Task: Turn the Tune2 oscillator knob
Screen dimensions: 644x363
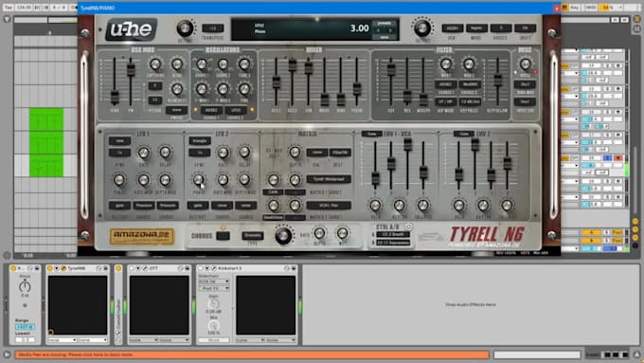Action: point(244,64)
